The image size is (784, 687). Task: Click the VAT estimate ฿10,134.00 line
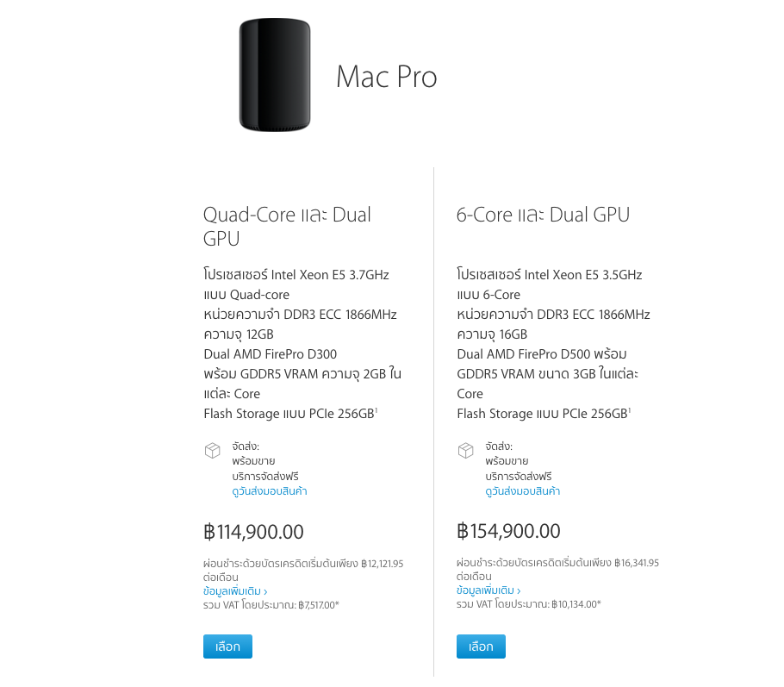(x=528, y=604)
